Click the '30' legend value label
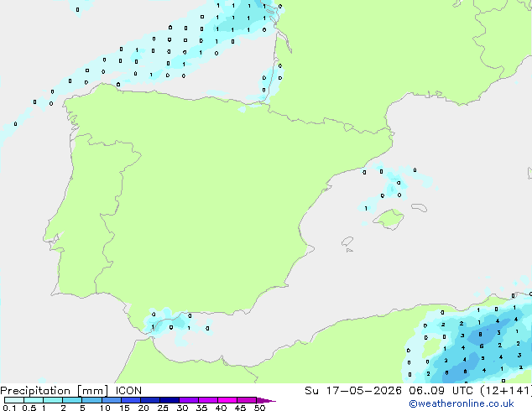Screen dimensions: 532x411 tap(182, 408)
